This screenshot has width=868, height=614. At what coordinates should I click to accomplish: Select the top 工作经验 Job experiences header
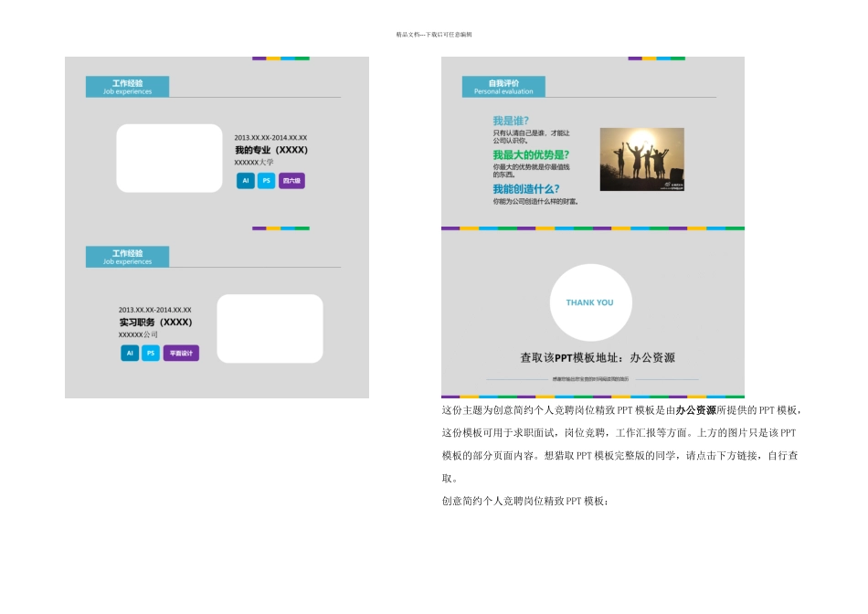click(x=127, y=87)
